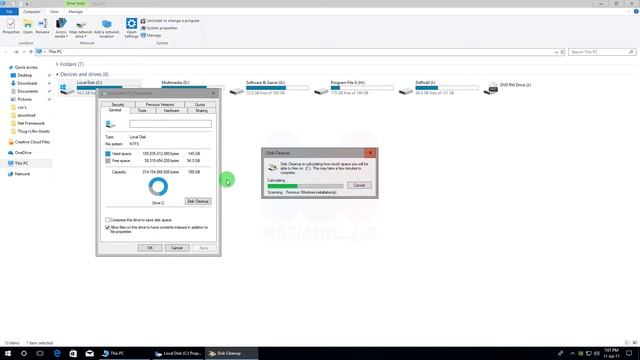
Task: Expand the Folders (7) group
Action: 57,64
